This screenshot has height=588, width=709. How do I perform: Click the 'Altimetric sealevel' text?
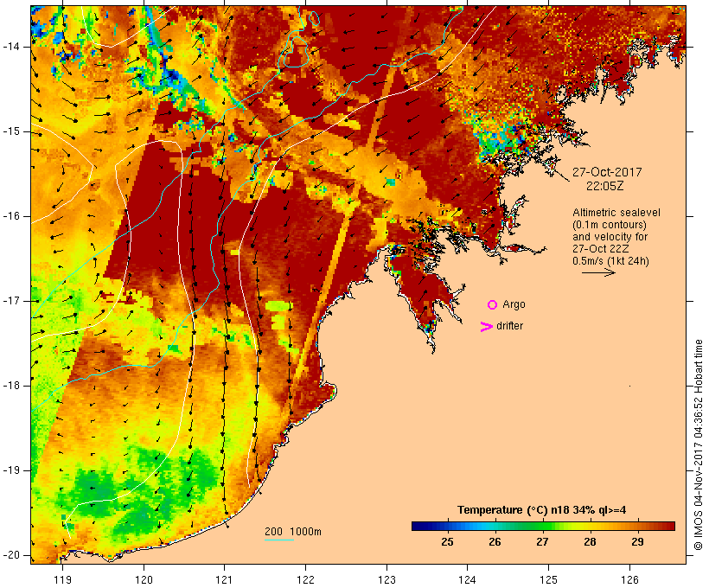616,213
